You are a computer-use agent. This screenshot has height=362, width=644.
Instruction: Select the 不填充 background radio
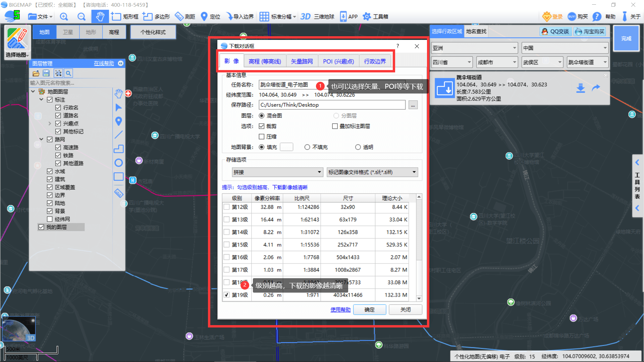tap(307, 147)
